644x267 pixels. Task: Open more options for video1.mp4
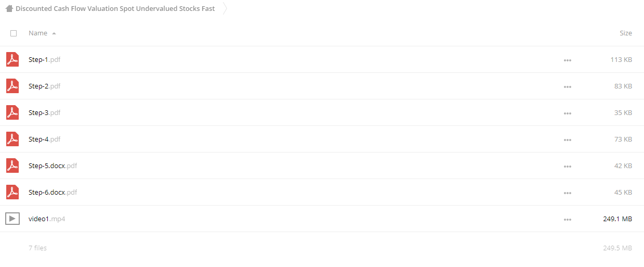(568, 220)
